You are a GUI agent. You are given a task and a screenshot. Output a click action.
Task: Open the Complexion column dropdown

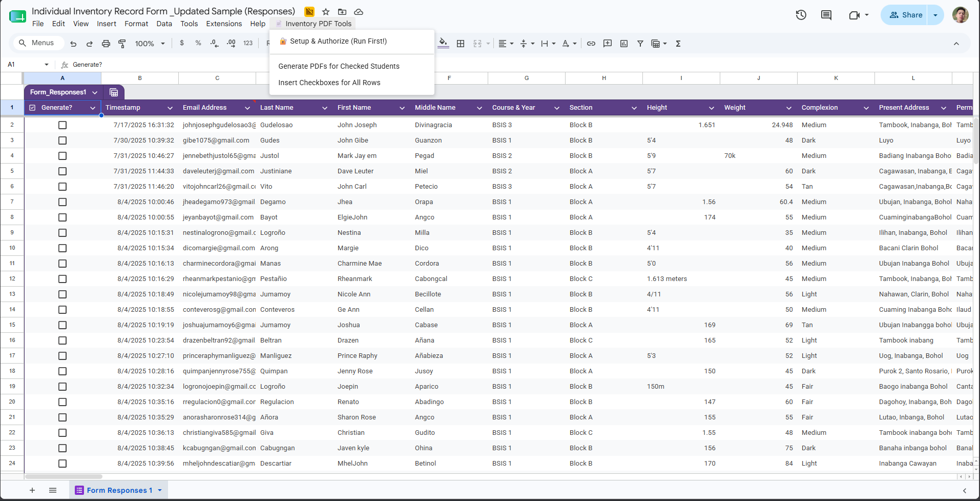tap(866, 108)
